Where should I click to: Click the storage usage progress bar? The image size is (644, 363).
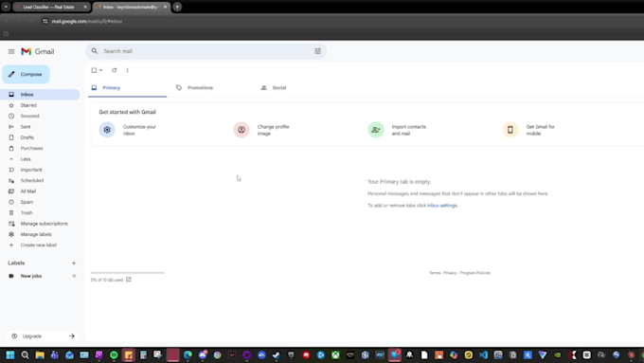point(127,273)
